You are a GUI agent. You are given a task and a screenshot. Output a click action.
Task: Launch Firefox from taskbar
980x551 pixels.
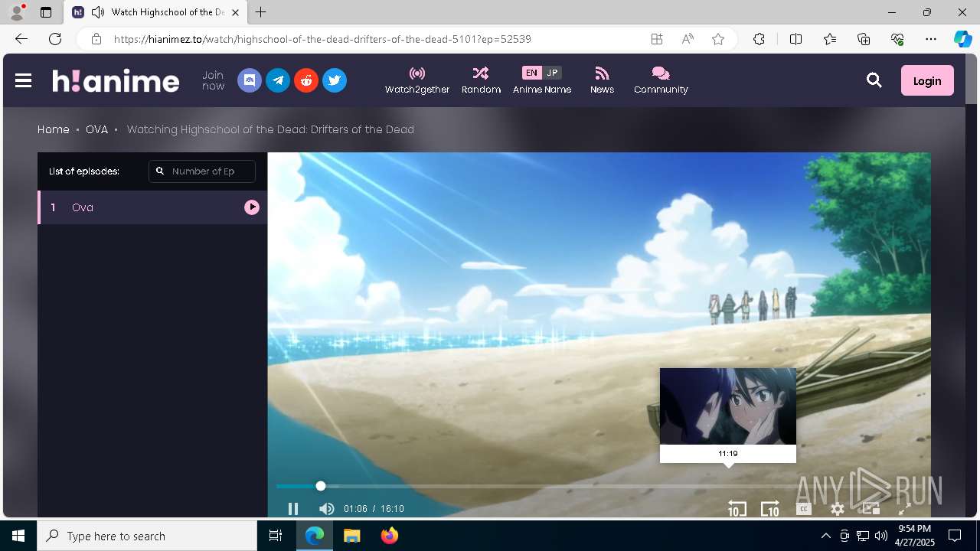point(390,536)
